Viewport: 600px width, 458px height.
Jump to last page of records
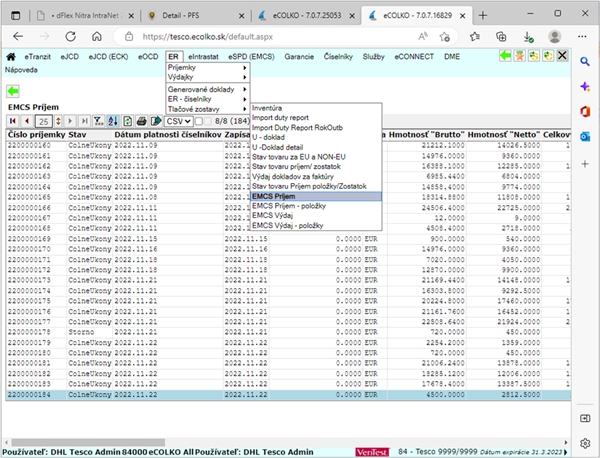pos(84,121)
